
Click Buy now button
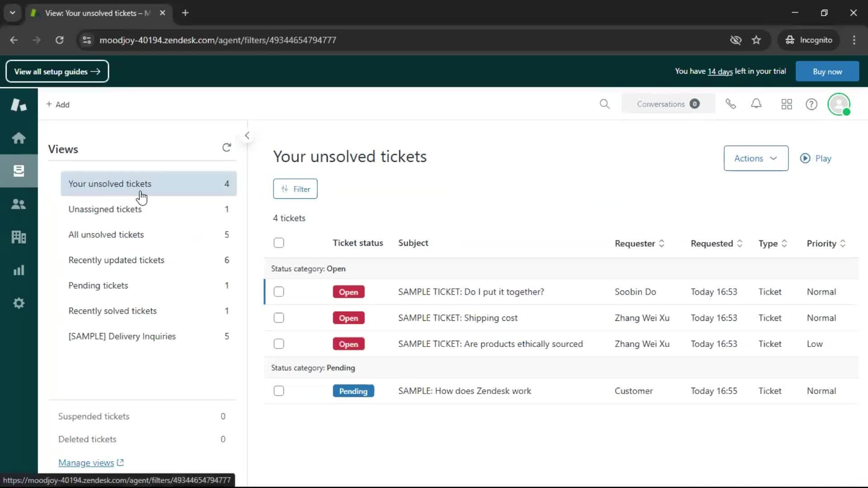click(x=827, y=71)
